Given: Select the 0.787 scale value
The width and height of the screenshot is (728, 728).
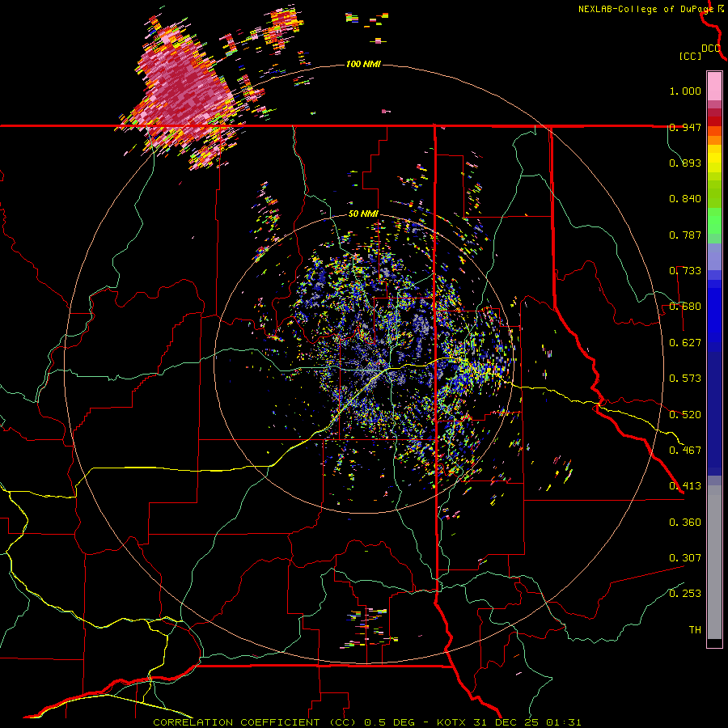Looking at the screenshot, I should (x=685, y=235).
